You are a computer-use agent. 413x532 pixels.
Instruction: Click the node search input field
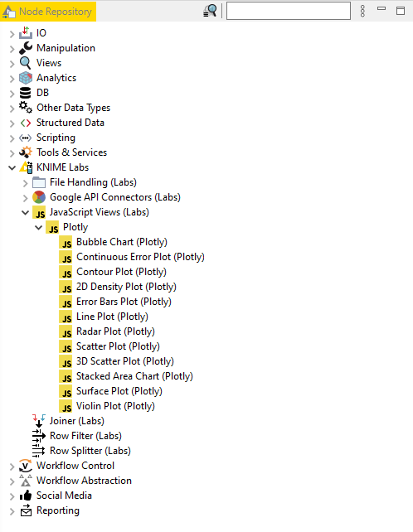coord(289,11)
